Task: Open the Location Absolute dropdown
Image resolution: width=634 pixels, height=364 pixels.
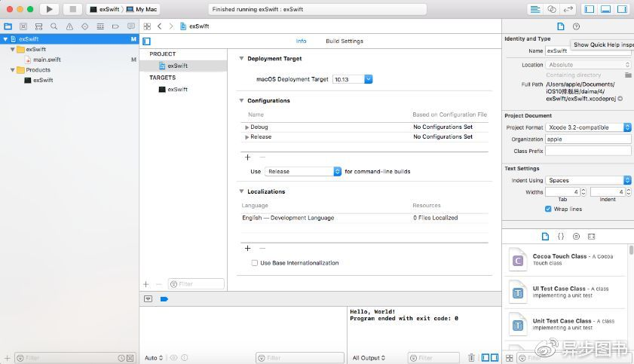Action: click(588, 65)
